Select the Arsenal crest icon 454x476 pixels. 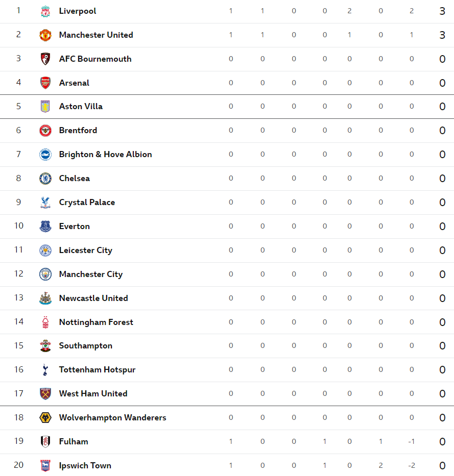pyautogui.click(x=45, y=83)
